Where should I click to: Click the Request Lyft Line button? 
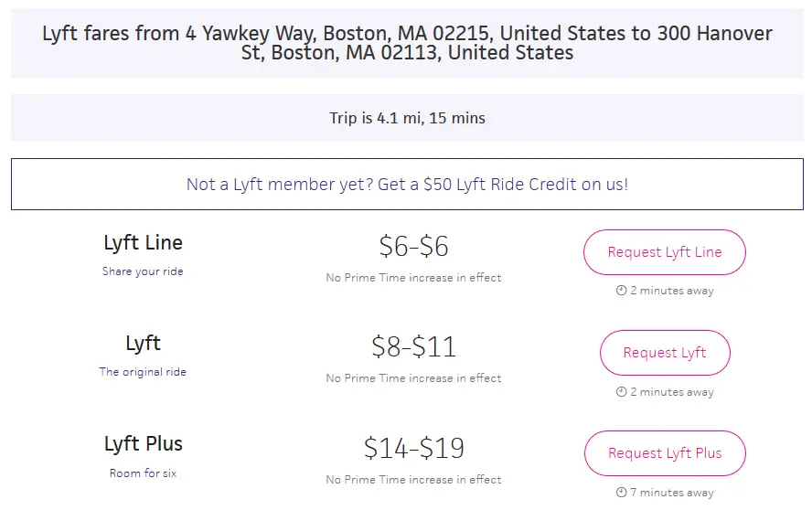665,252
